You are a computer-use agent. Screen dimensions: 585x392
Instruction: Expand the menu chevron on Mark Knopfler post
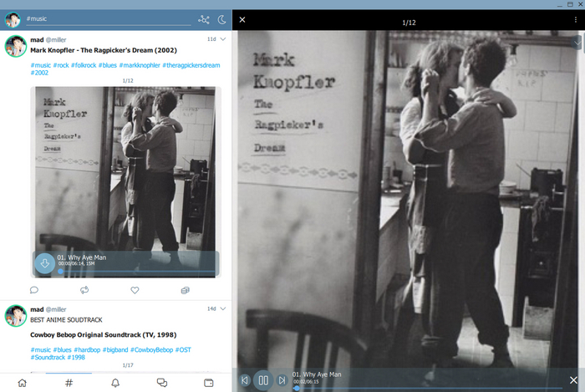pos(223,39)
